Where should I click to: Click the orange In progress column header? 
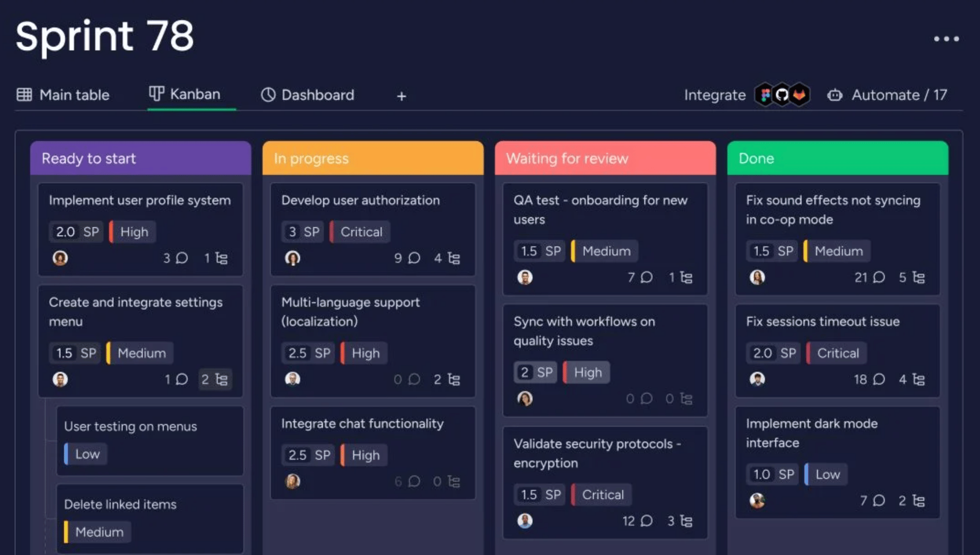point(372,158)
